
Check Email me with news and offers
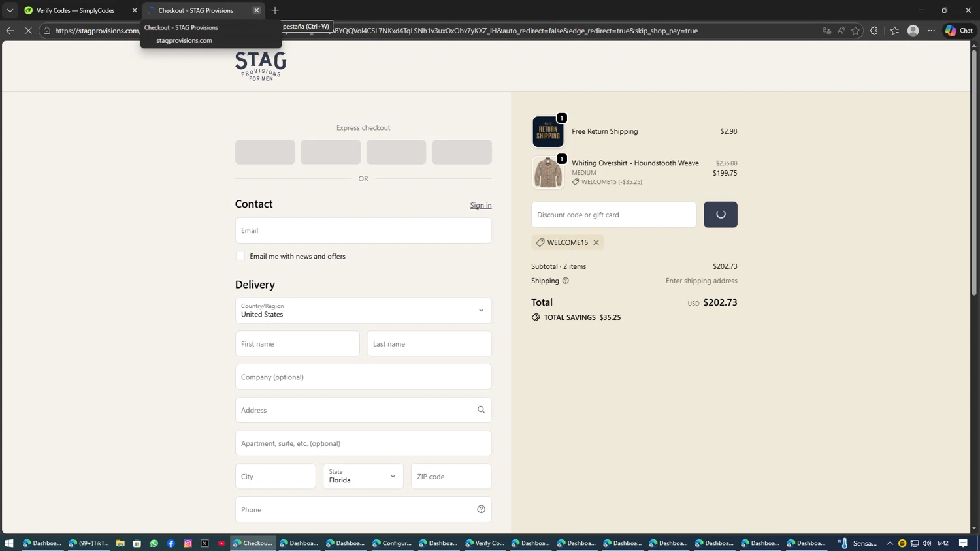click(x=240, y=256)
